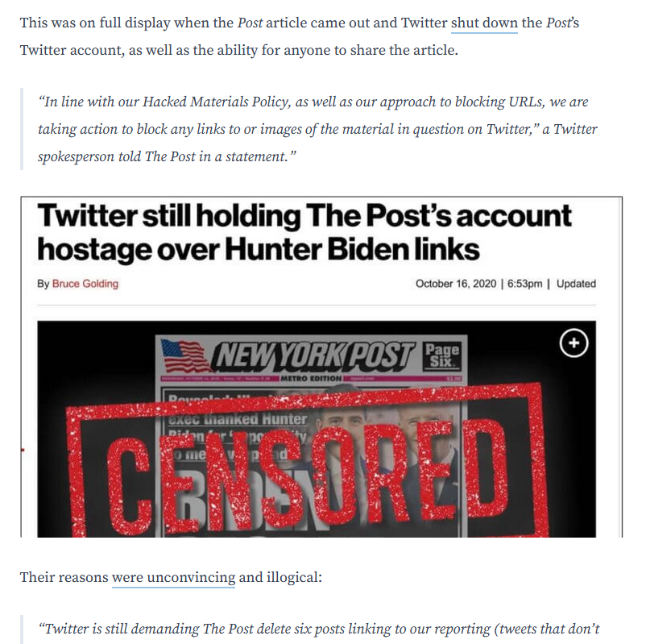
Task: Follow the "were unconvincing" link
Action: point(173,577)
